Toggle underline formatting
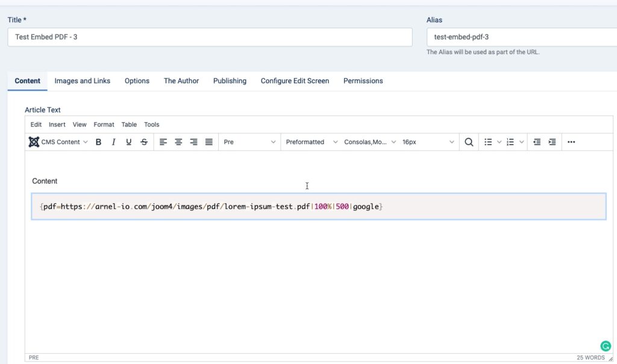This screenshot has width=617, height=364. tap(129, 142)
